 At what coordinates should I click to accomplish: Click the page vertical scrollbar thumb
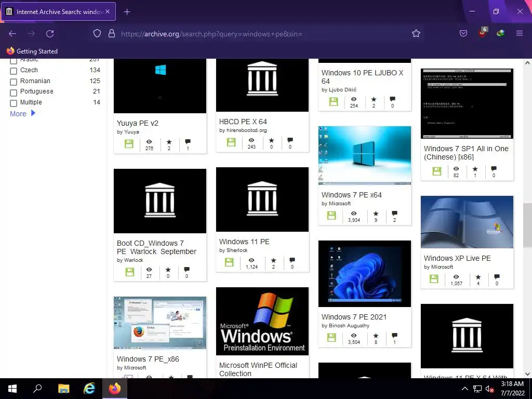[527, 225]
